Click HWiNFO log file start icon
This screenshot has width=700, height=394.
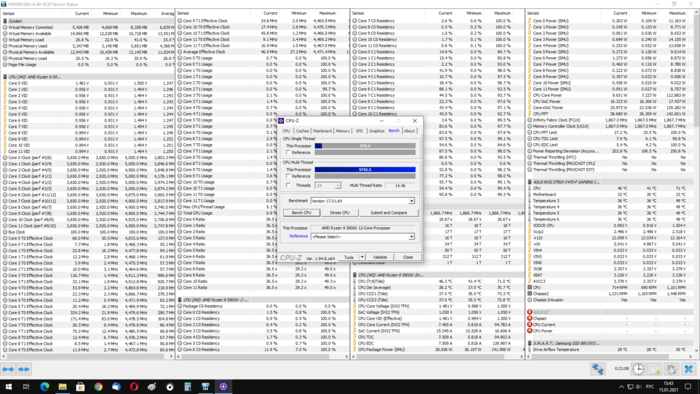pyautogui.click(x=655, y=369)
